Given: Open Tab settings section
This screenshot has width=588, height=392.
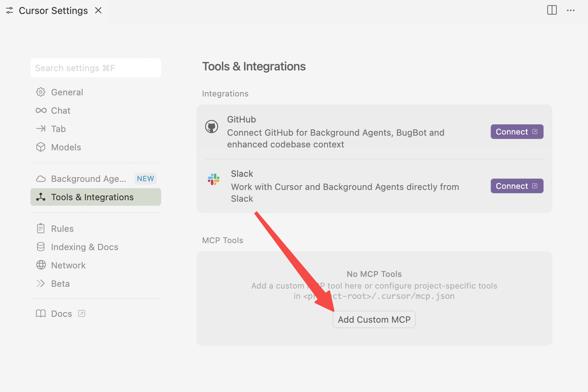Looking at the screenshot, I should pyautogui.click(x=58, y=129).
